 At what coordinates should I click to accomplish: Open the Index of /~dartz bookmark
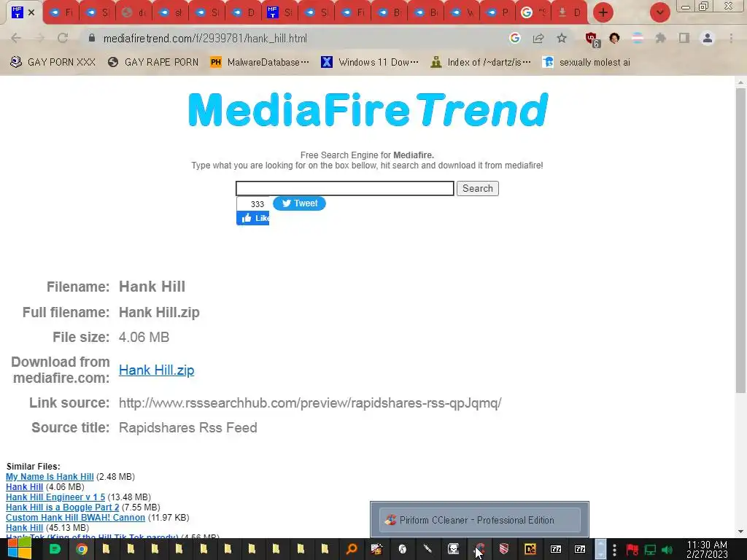point(481,63)
